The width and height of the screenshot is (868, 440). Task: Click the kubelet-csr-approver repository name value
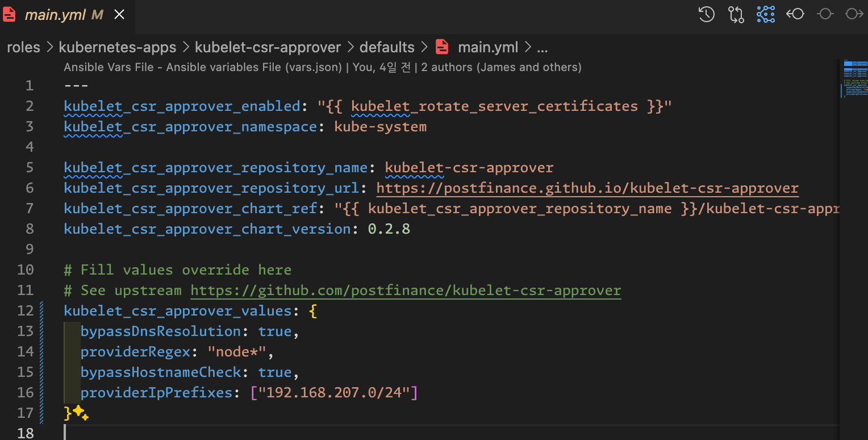coord(469,167)
